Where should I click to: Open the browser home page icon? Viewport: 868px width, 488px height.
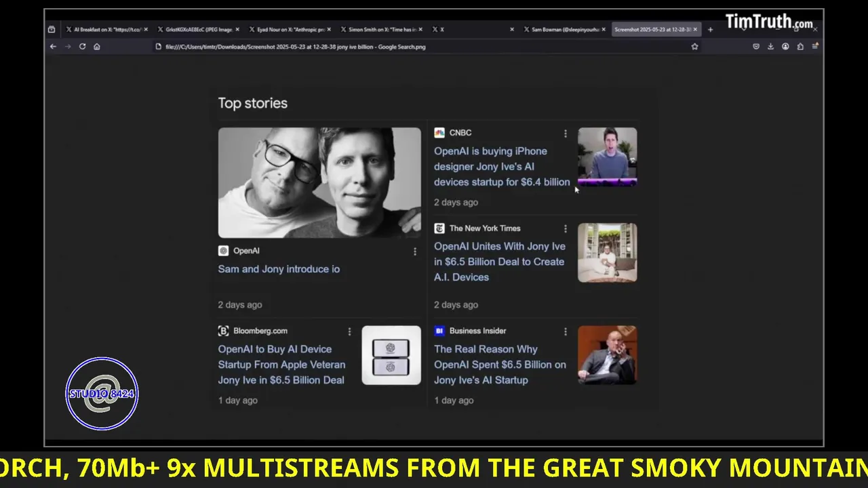(x=97, y=47)
